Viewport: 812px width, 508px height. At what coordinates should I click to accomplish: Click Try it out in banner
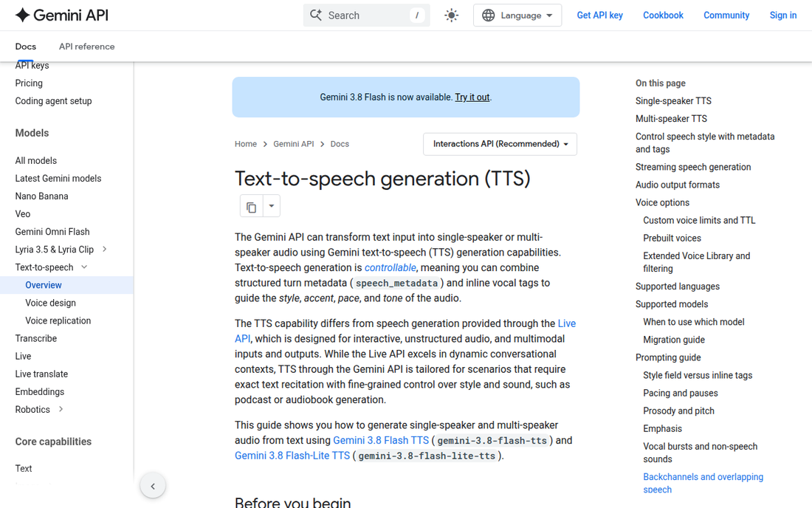pos(472,97)
